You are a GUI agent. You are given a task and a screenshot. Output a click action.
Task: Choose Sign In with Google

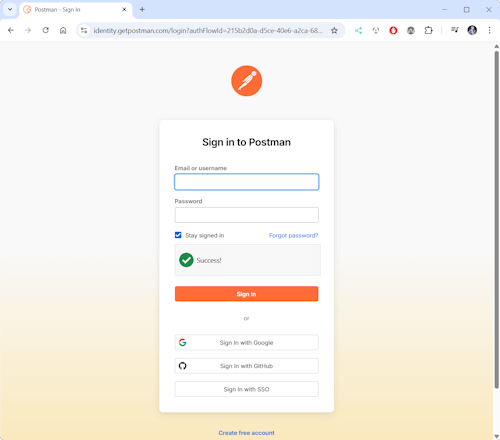[x=247, y=342]
